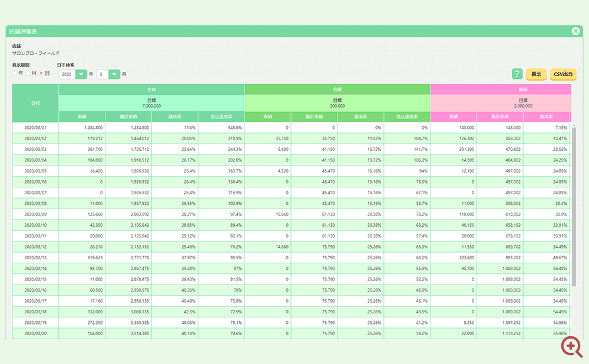Click the 見込達成率 header under 全体
The image size is (589, 364).
pos(221,117)
